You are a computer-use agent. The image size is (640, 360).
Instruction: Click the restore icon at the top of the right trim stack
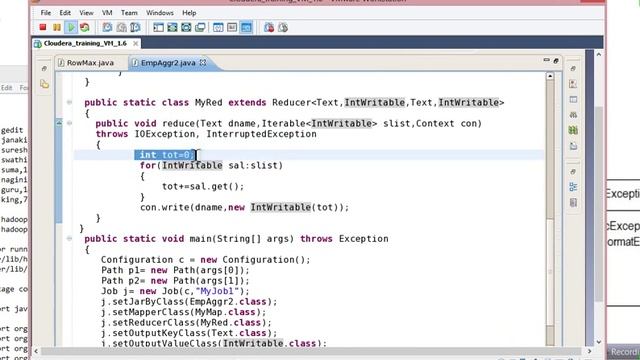tap(573, 69)
